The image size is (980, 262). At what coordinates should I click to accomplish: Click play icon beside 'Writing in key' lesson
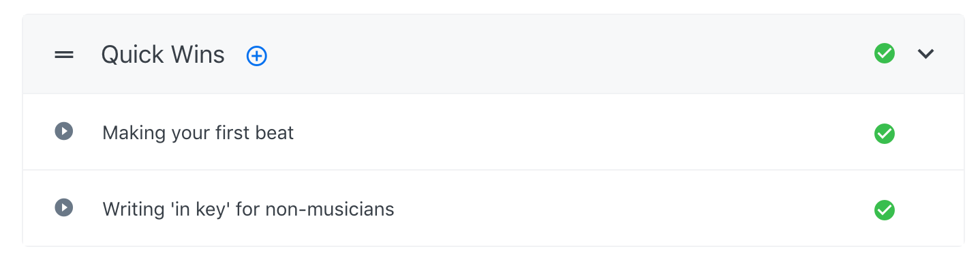[64, 207]
